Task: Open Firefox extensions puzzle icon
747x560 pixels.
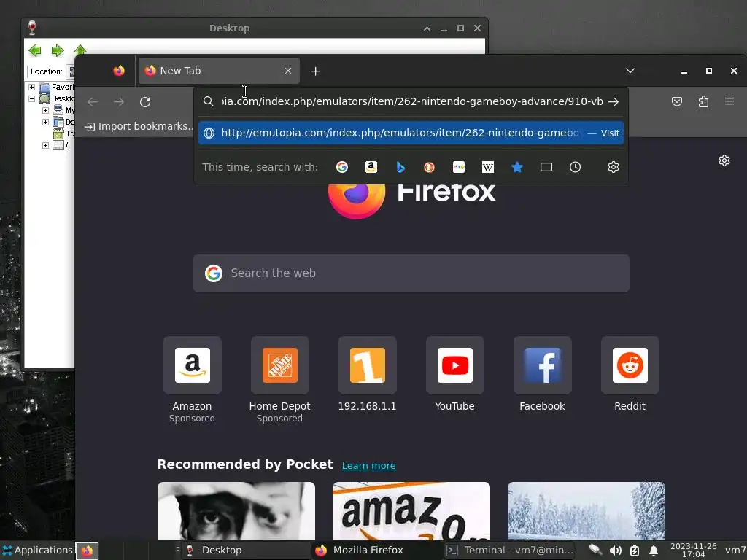Action: tap(703, 101)
